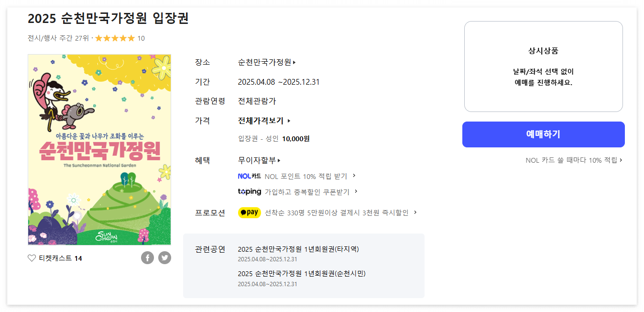The height and width of the screenshot is (312, 644).
Task: Click the 티켓캐스트 count 14
Action: [78, 258]
